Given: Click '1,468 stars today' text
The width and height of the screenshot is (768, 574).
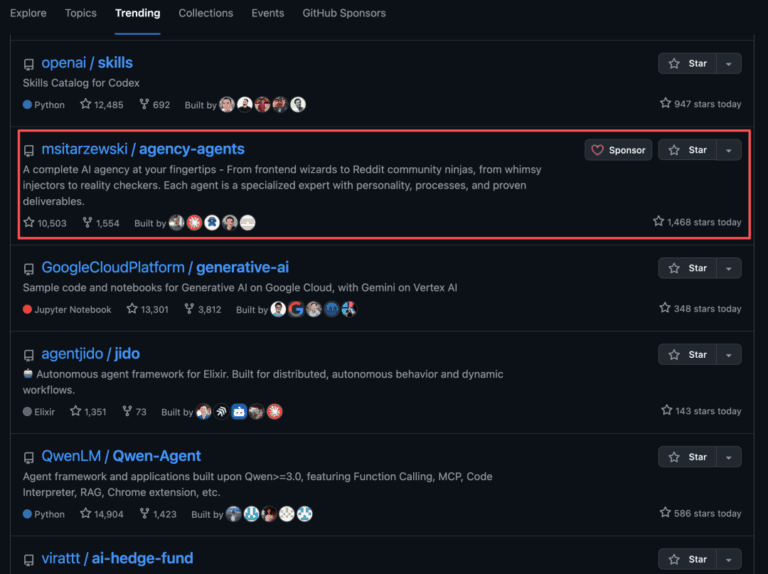Looking at the screenshot, I should 697,222.
